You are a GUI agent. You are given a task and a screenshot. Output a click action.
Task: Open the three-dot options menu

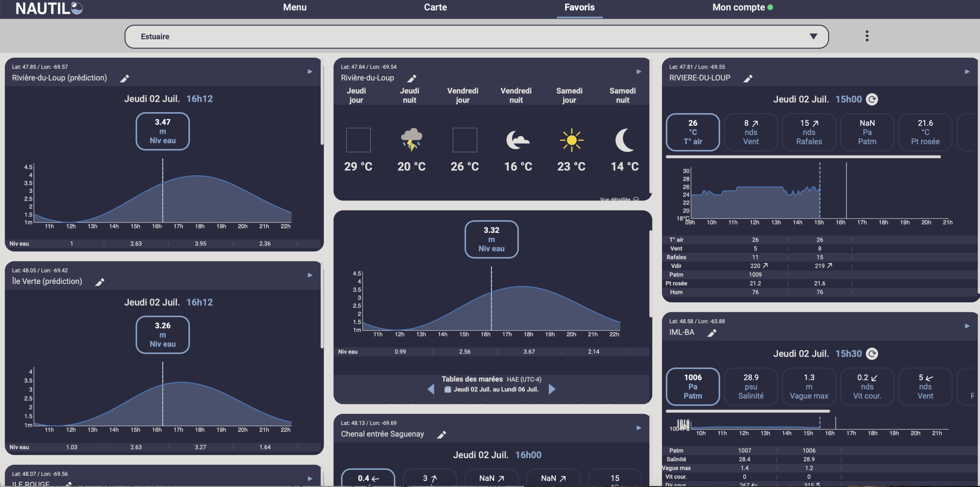867,36
